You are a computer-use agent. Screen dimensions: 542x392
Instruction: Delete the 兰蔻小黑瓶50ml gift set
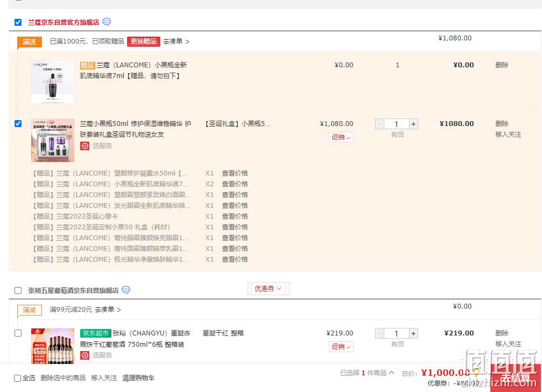[x=502, y=124]
